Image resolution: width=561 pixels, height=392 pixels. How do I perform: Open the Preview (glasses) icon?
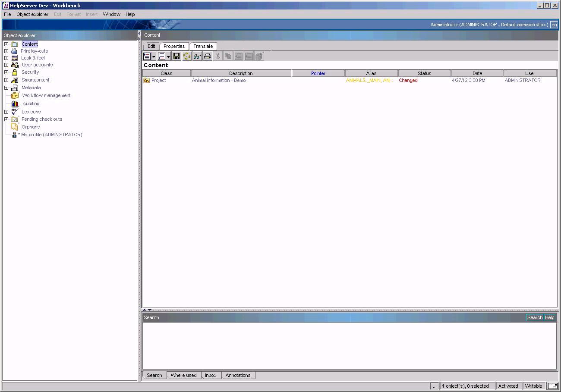coord(197,56)
